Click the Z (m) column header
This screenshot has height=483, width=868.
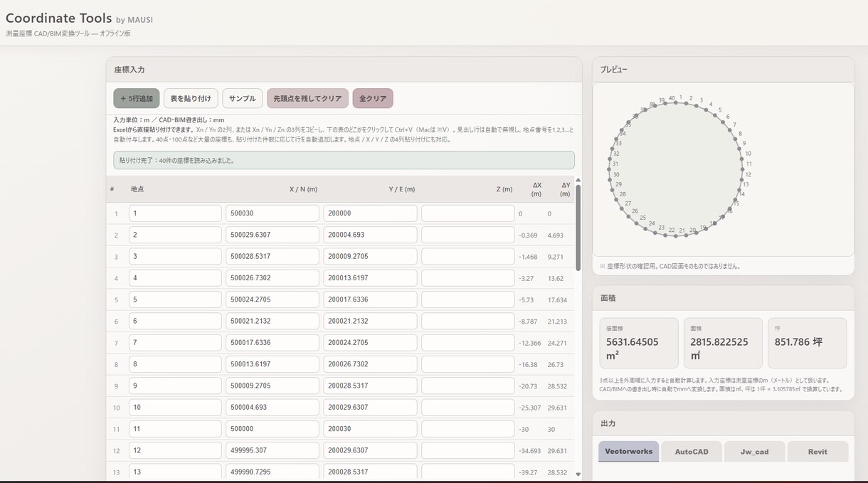coord(504,189)
